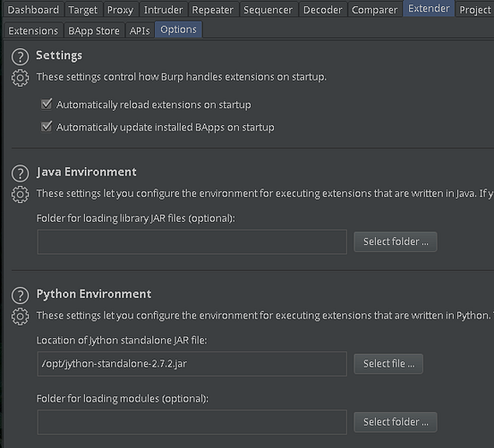Click the label 'Folder for loading modules (optional):'
This screenshot has width=494, height=448.
point(123,399)
